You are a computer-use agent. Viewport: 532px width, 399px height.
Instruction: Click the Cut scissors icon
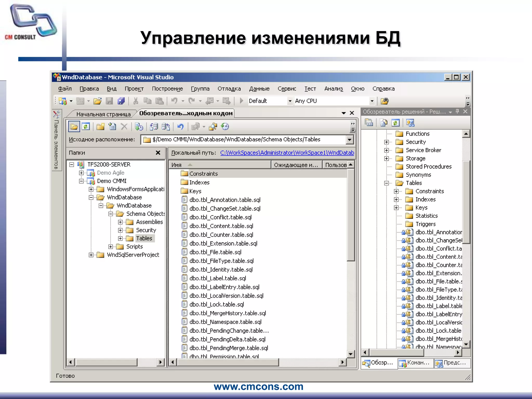pos(135,101)
